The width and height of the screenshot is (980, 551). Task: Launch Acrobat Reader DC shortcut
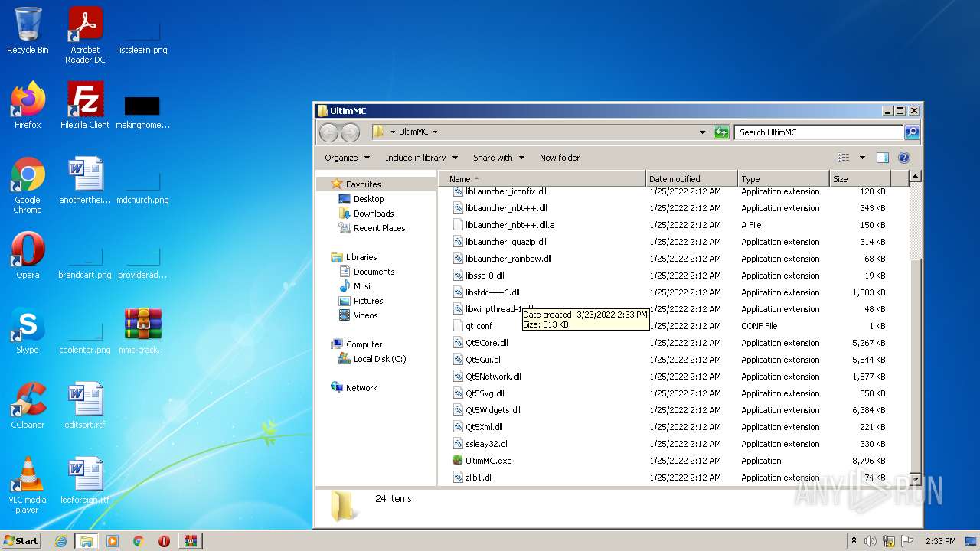pos(85,35)
